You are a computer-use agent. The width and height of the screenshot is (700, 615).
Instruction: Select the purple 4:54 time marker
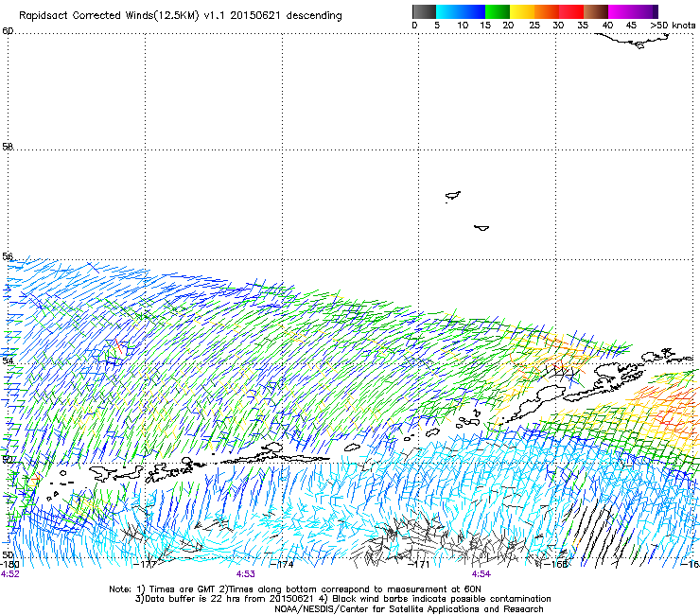point(481,574)
